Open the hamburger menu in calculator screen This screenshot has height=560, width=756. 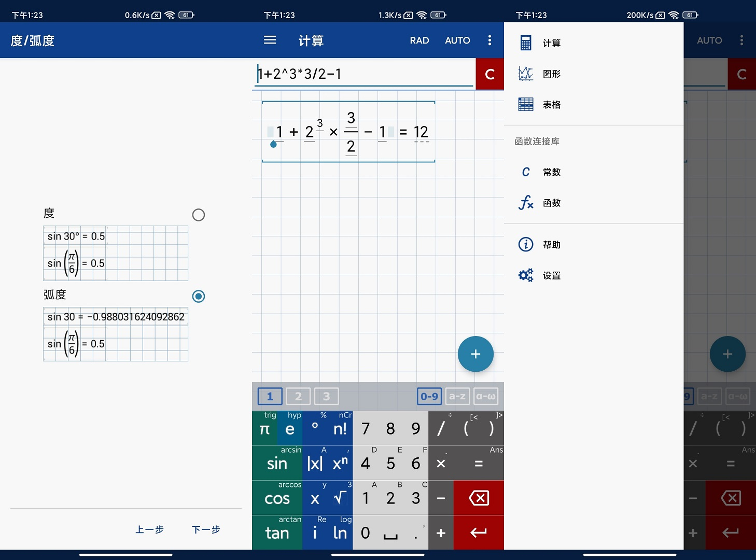click(270, 40)
